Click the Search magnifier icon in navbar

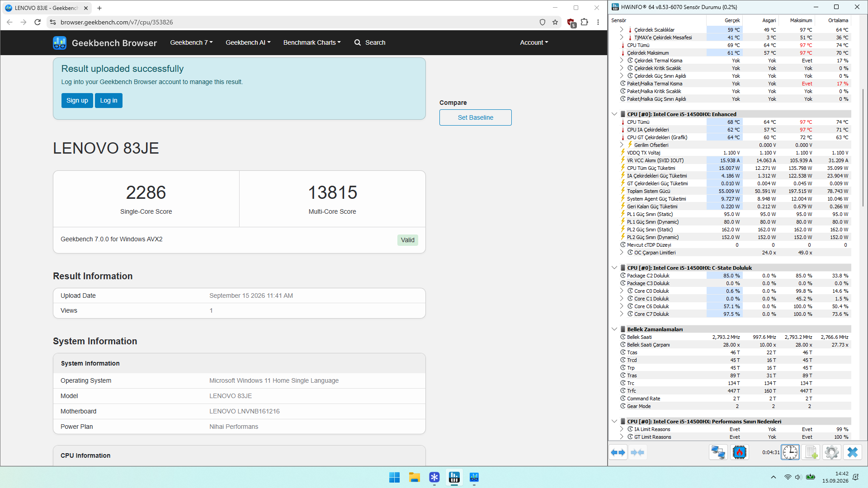click(x=358, y=42)
